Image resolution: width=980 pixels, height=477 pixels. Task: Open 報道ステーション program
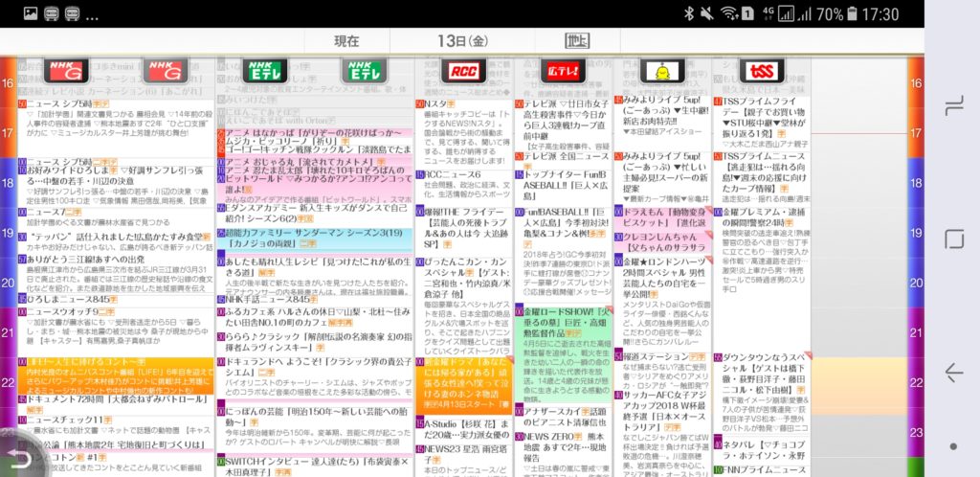(662, 370)
